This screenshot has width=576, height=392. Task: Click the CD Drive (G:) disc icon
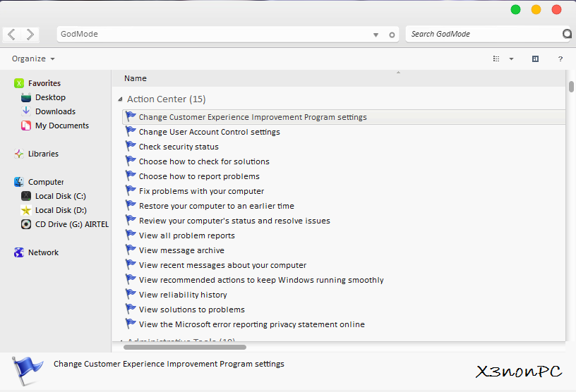click(26, 224)
